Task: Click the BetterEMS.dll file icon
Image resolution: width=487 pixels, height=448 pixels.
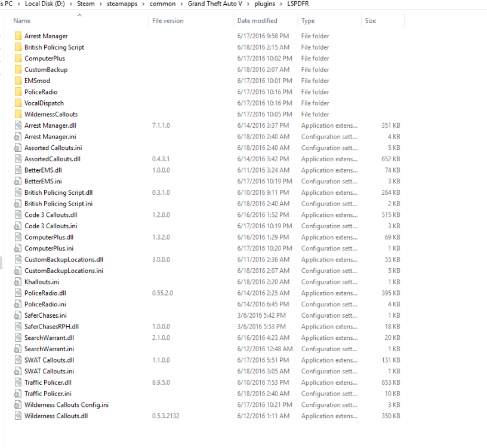Action: click(19, 170)
